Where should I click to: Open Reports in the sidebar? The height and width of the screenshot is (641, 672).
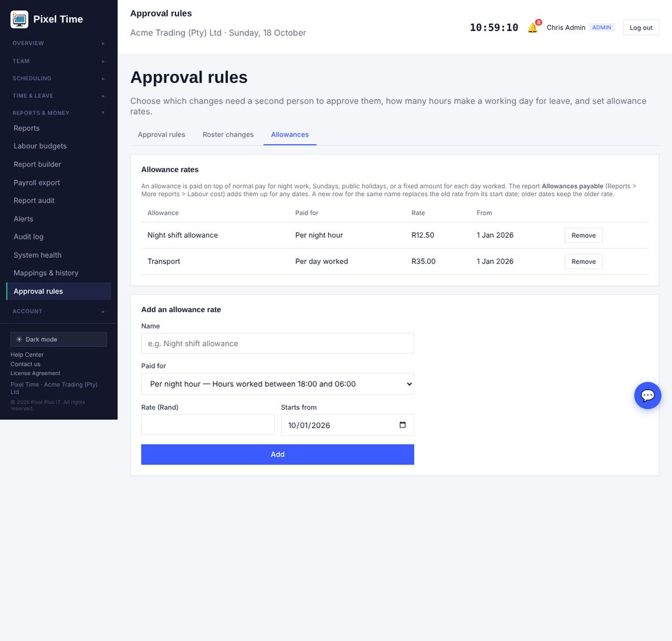(59, 128)
